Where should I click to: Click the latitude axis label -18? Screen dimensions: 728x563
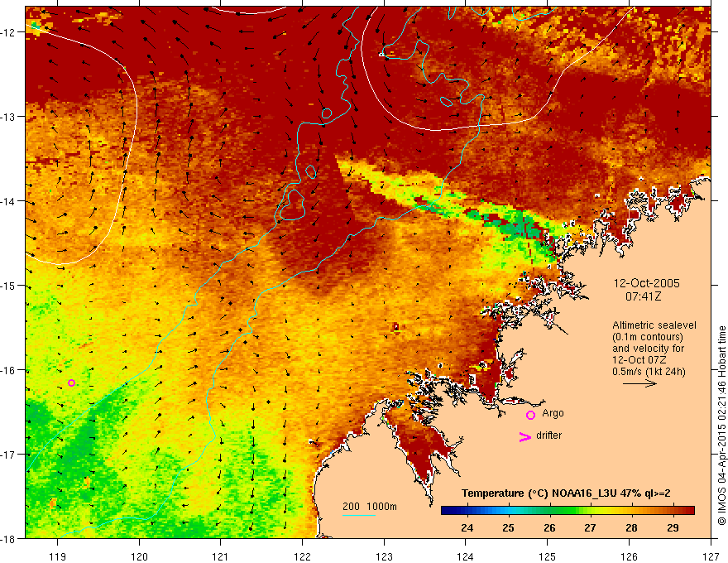pos(9,539)
